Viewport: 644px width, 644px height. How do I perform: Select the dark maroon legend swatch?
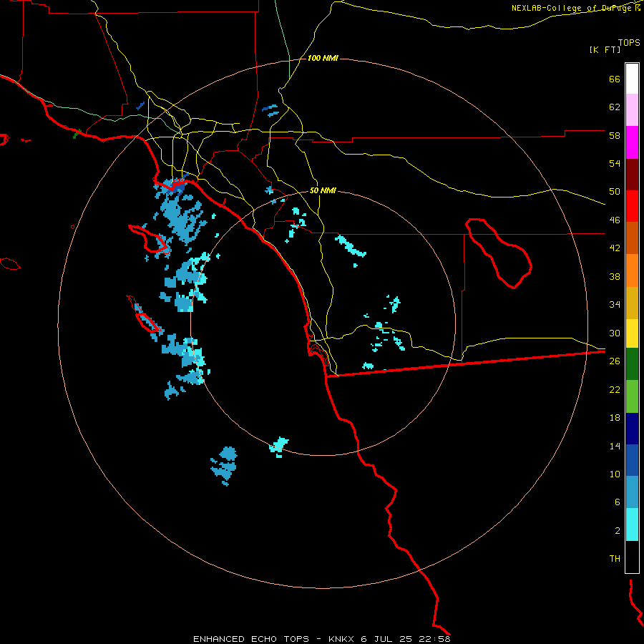coord(632,175)
